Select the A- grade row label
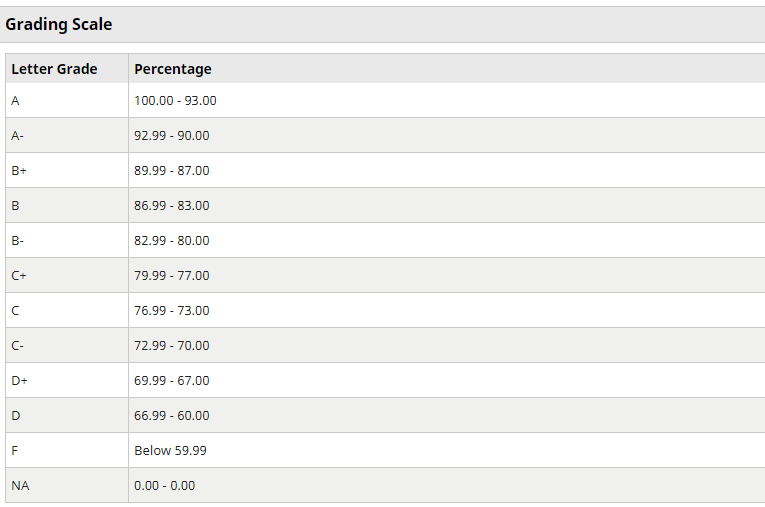765x507 pixels. pyautogui.click(x=17, y=136)
